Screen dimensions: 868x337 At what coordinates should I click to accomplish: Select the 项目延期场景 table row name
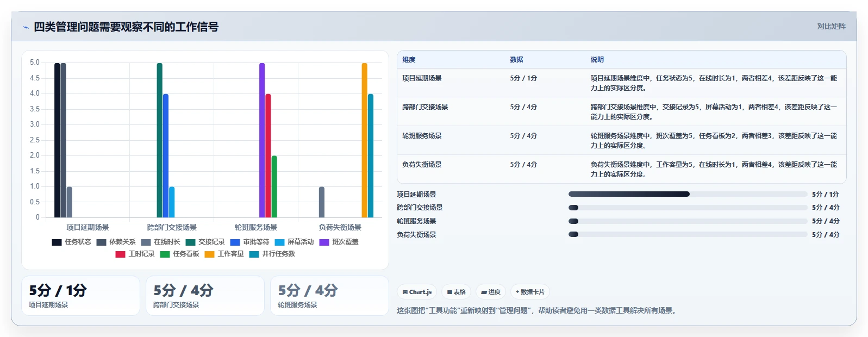[422, 78]
